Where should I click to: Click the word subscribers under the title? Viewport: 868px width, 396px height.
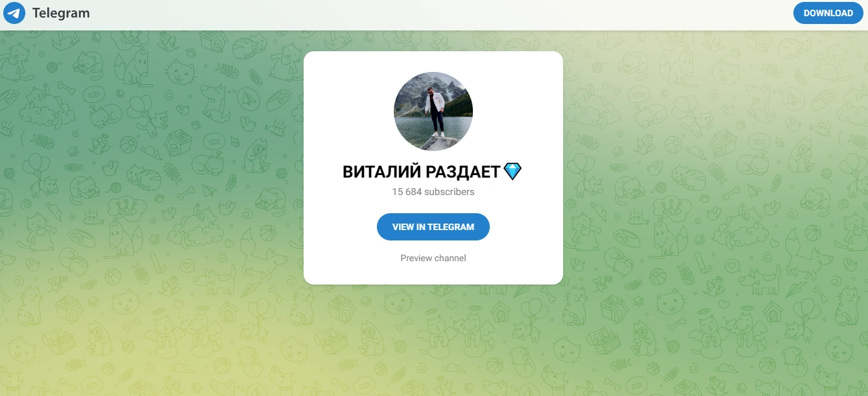450,192
